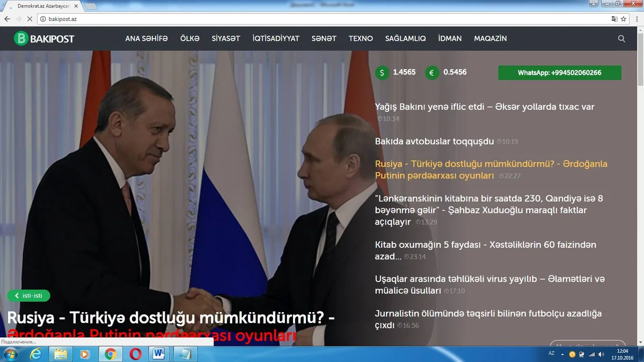Open the site search magnifier icon
644x362 pixels.
(621, 39)
